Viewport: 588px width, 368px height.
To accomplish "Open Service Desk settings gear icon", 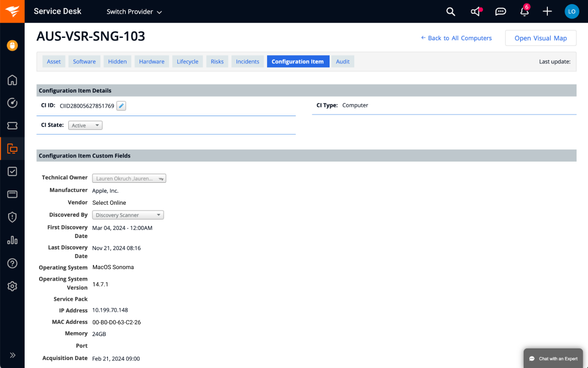I will (x=12, y=286).
